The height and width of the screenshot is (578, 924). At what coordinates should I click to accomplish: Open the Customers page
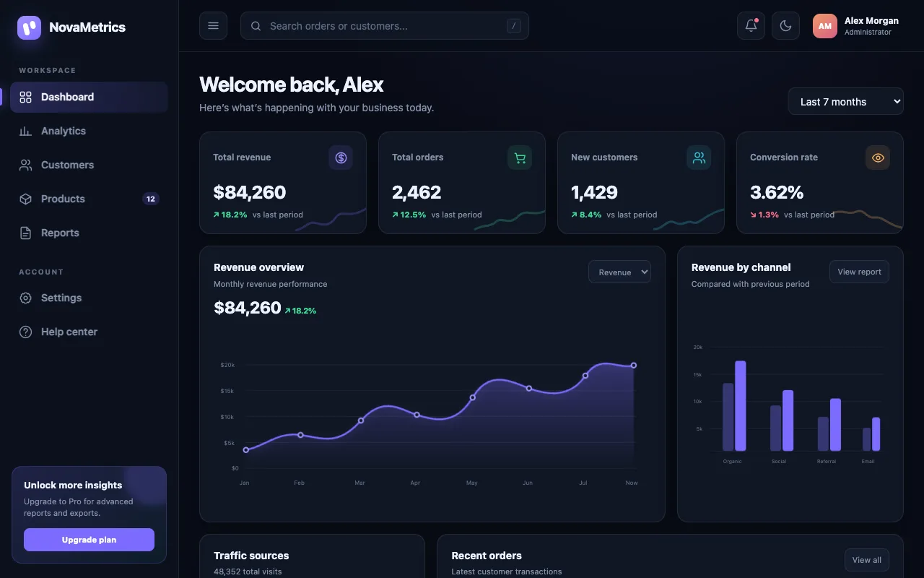[89, 165]
